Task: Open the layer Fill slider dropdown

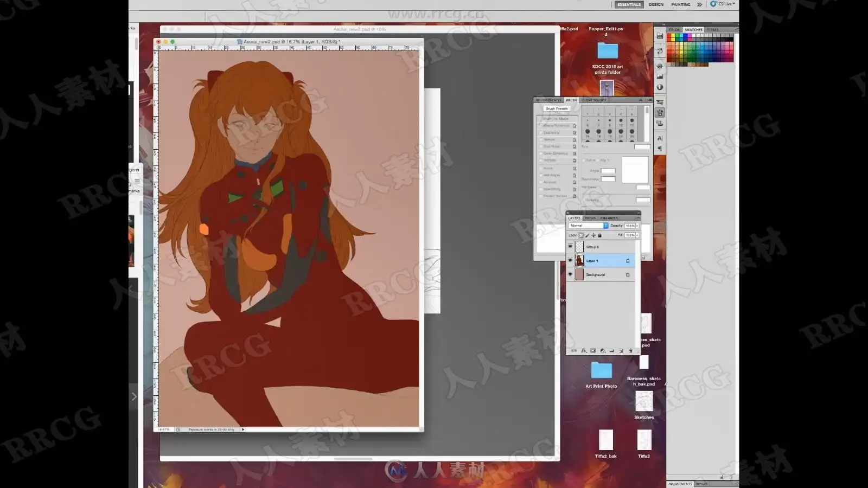Action: [637, 235]
